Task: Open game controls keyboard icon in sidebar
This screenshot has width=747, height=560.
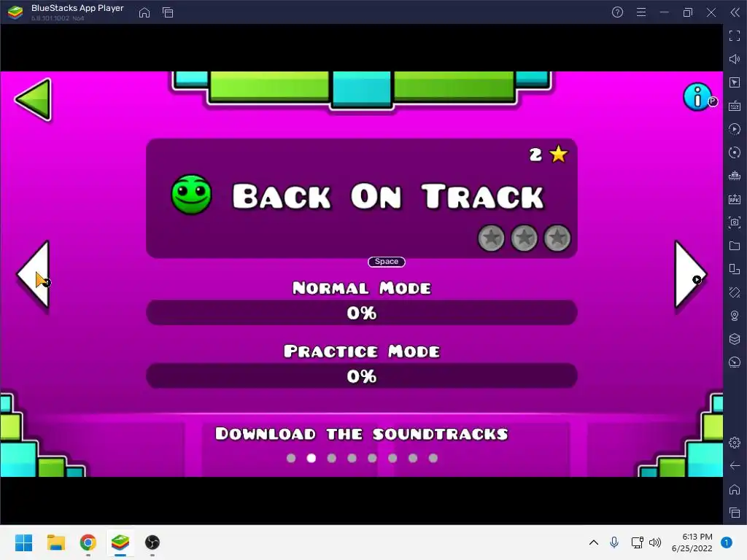Action: tap(735, 106)
